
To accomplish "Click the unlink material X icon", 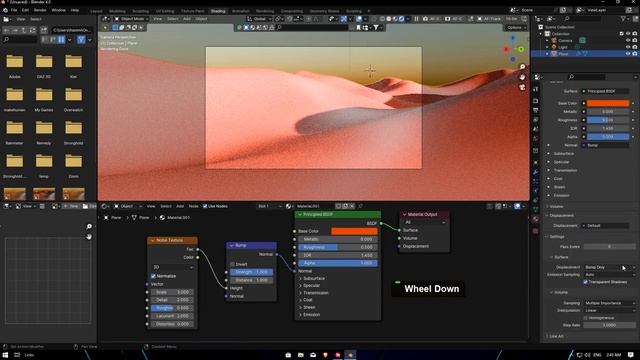I will (352, 206).
